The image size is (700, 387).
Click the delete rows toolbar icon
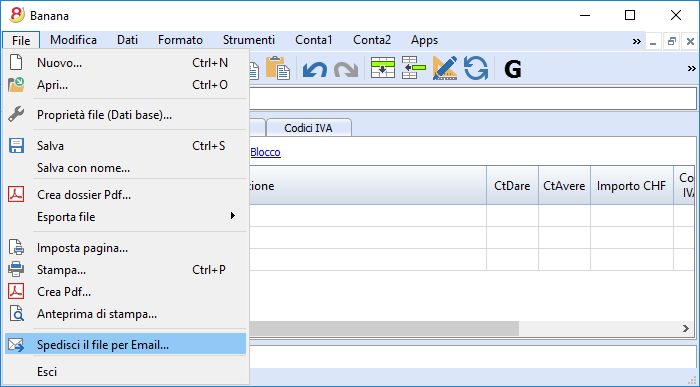tap(413, 68)
